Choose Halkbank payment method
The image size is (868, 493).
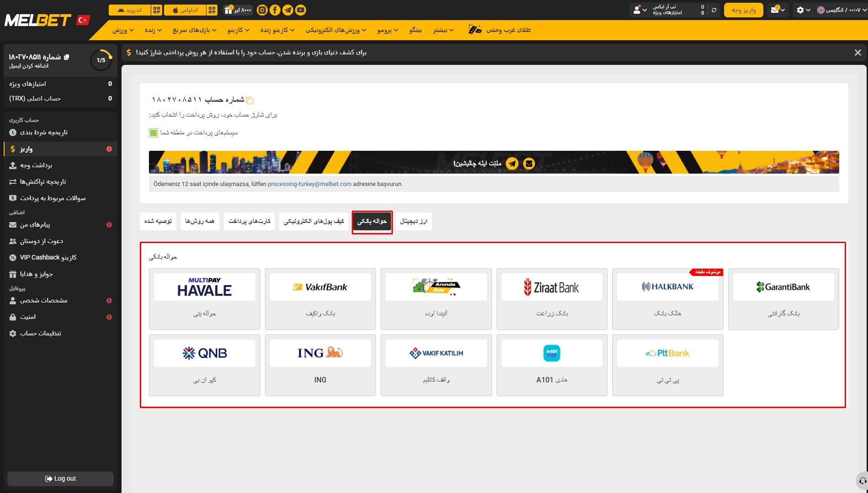click(668, 299)
